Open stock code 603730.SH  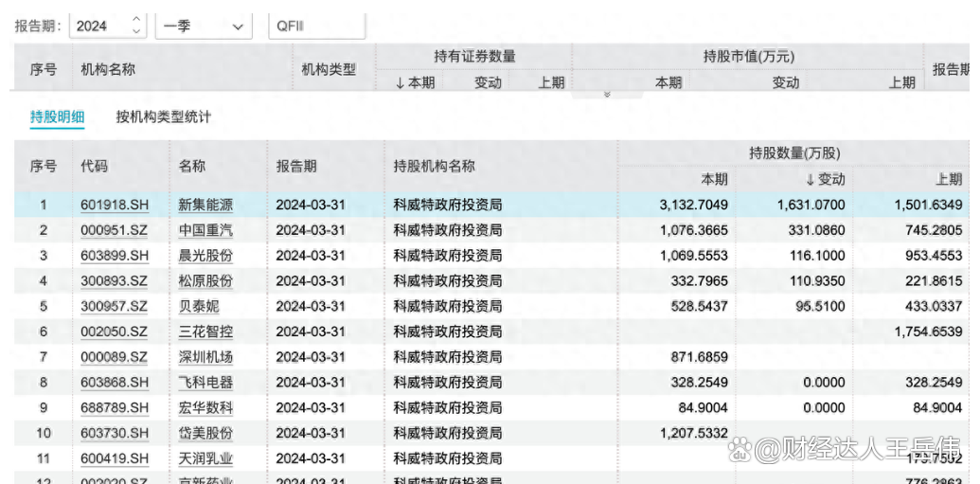[115, 433]
